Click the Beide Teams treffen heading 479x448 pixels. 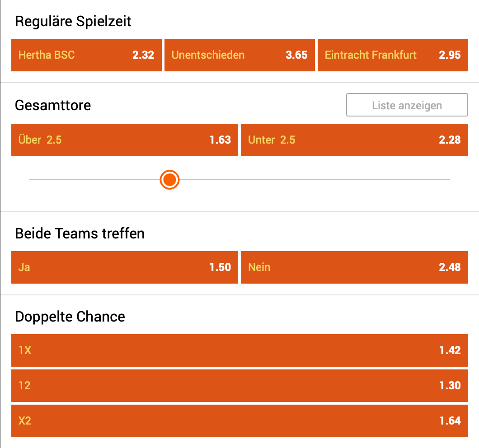tap(80, 233)
